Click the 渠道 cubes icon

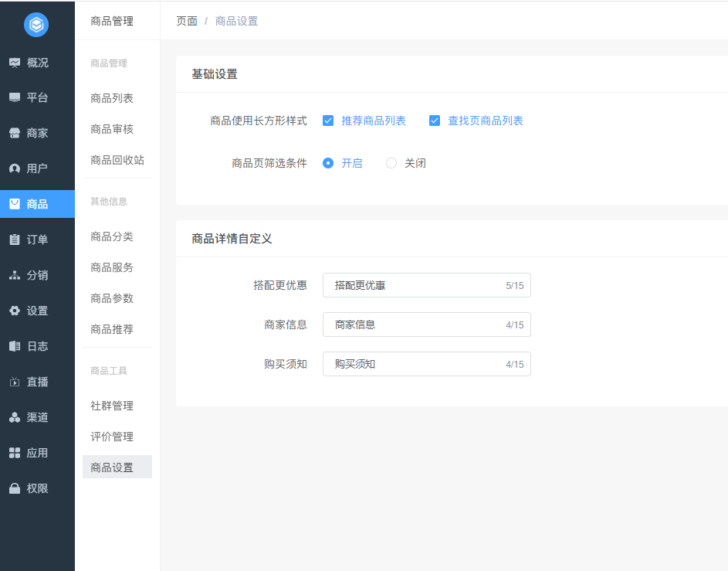15,417
